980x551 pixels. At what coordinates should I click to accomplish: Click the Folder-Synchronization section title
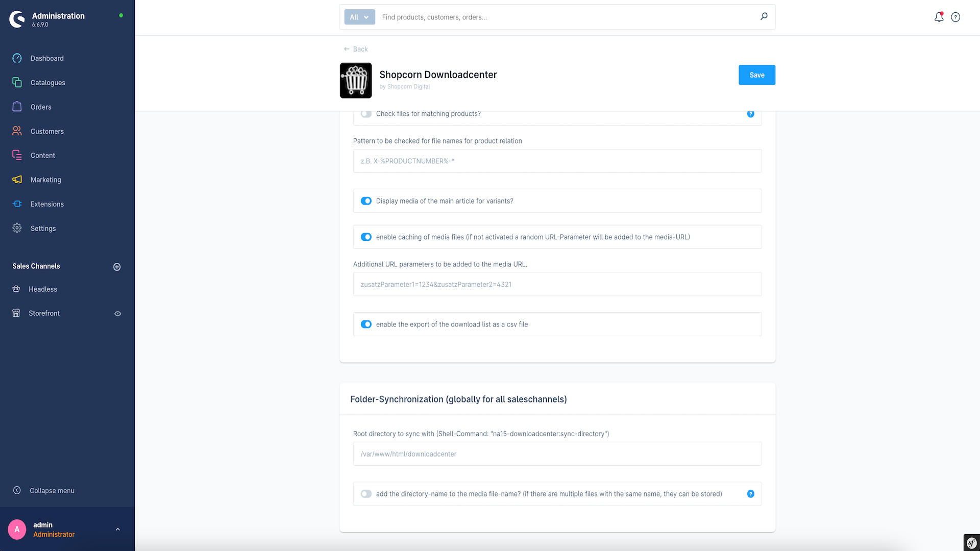tap(458, 399)
